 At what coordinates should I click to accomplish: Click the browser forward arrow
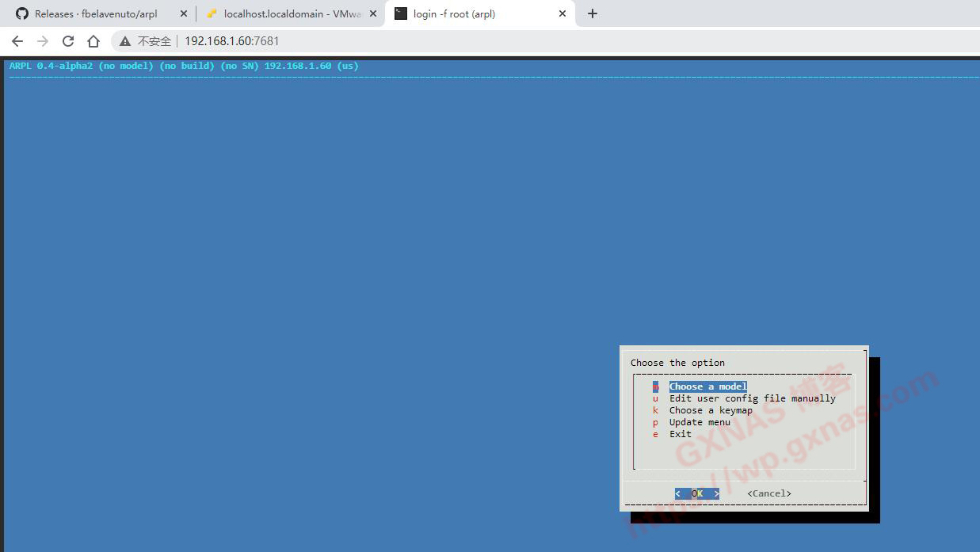click(43, 41)
